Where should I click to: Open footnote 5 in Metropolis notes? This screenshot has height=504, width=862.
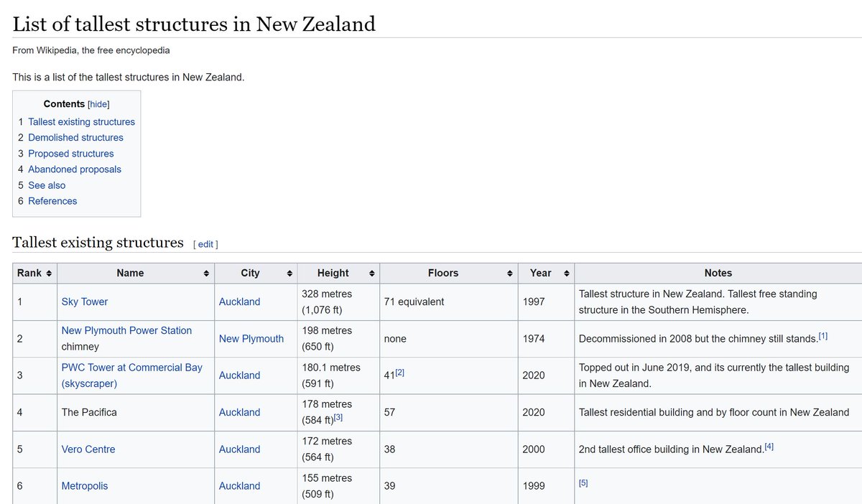click(x=583, y=483)
